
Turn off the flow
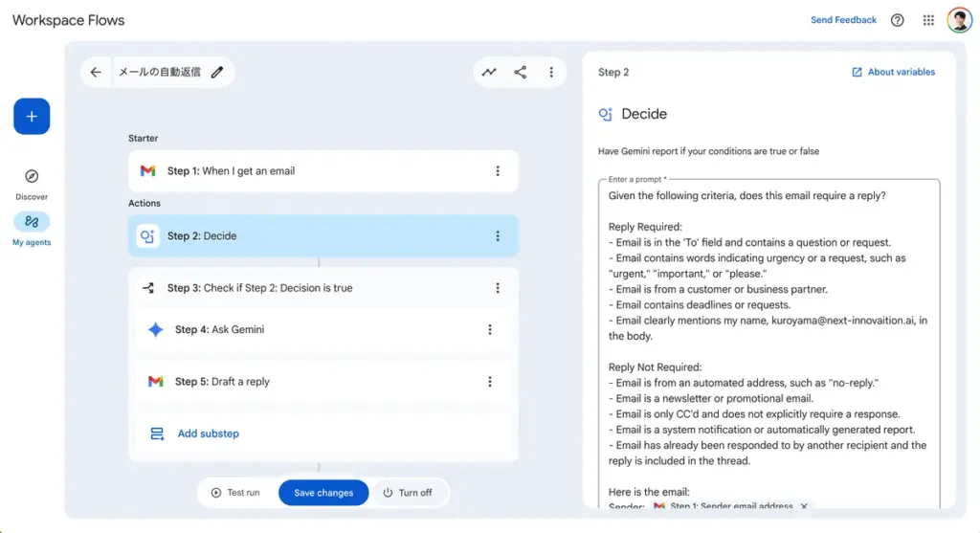408,493
